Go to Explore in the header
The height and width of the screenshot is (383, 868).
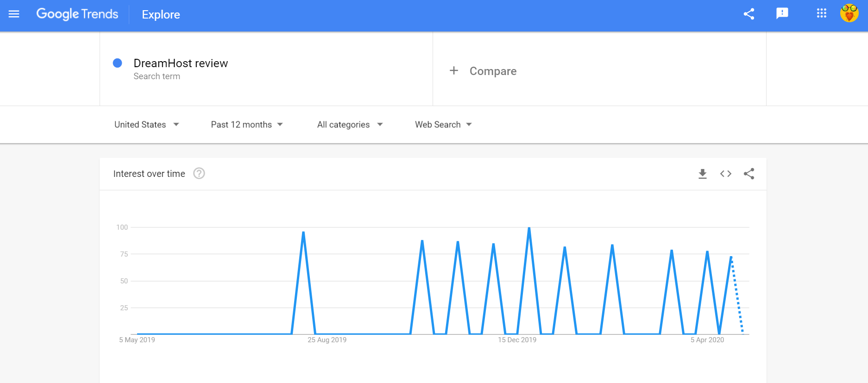click(161, 14)
